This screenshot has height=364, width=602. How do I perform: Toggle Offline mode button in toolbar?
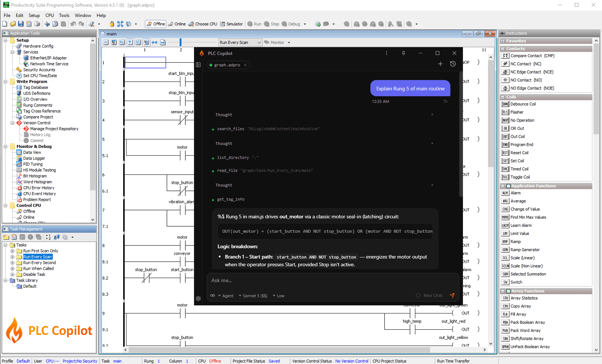[x=156, y=24]
